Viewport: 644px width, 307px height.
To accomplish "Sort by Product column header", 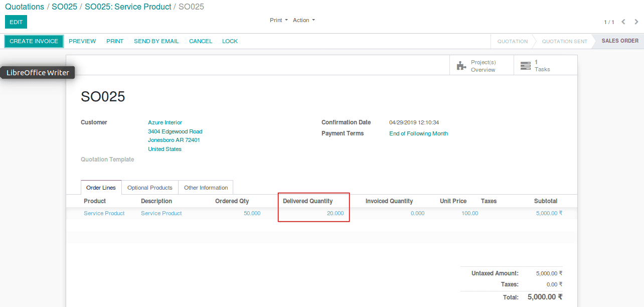I will [x=95, y=201].
